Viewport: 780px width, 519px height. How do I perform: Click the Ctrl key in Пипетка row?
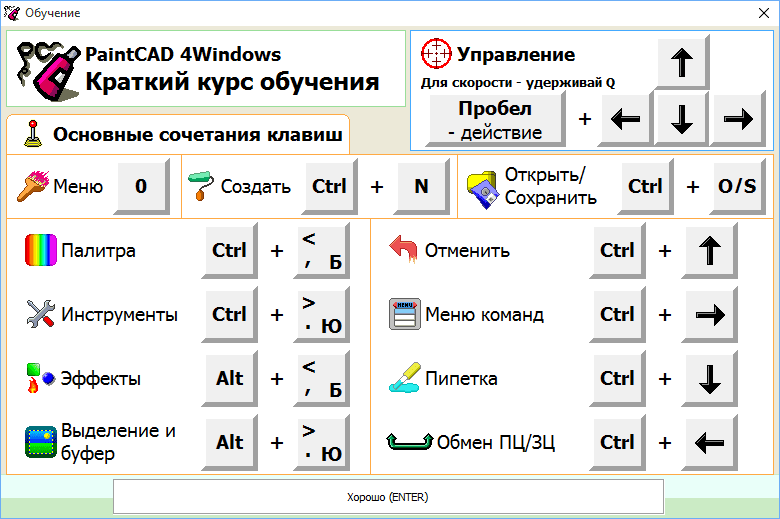617,379
